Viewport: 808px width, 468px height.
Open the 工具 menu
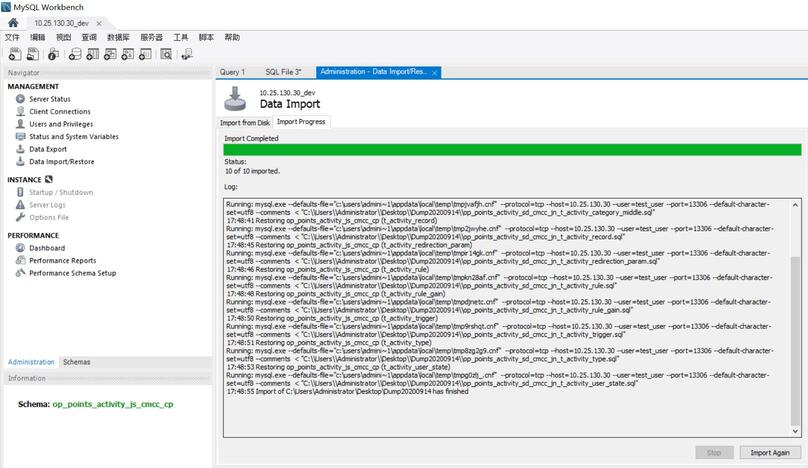pos(181,37)
